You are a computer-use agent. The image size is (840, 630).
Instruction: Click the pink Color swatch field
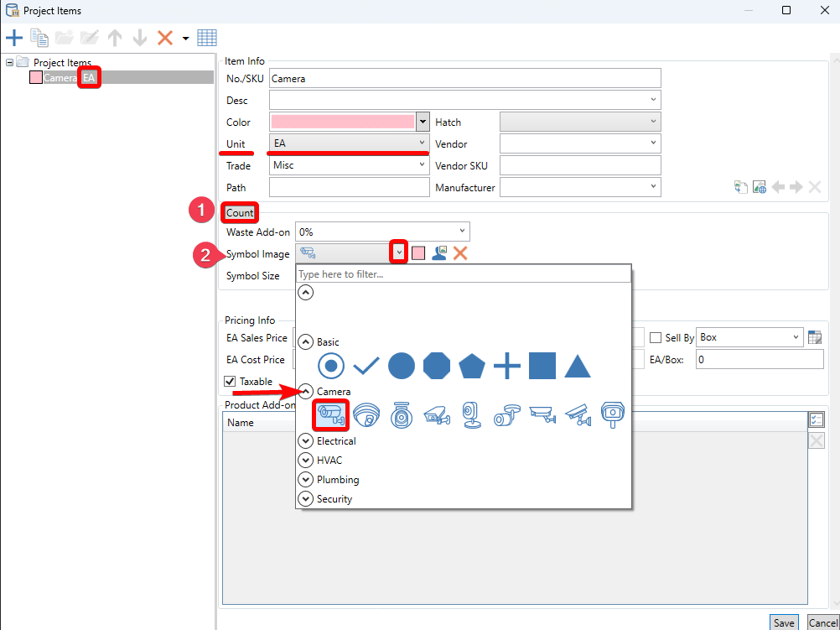pos(343,122)
